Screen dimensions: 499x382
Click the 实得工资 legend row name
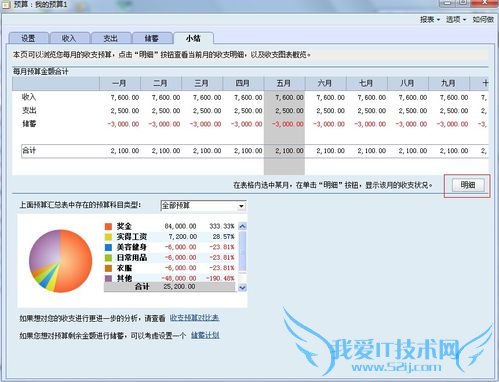pyautogui.click(x=132, y=237)
